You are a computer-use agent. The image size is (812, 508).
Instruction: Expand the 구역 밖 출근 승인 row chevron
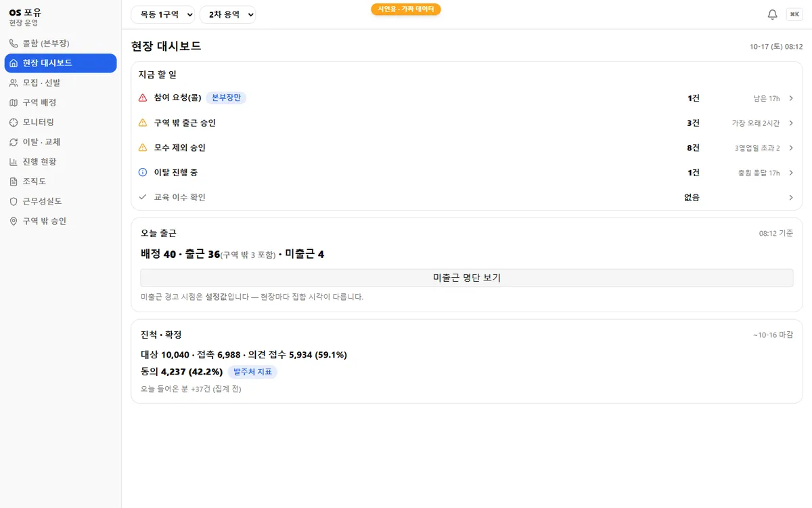[x=791, y=123]
